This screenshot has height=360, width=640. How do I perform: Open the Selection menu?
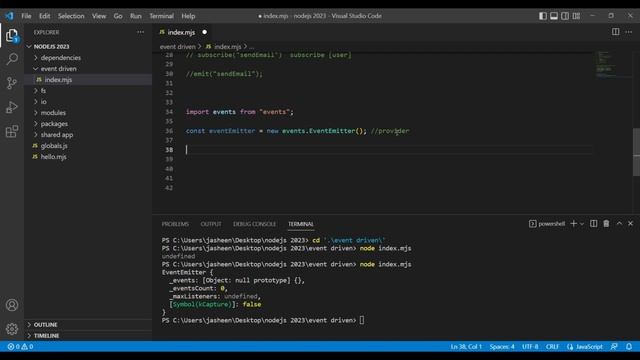tap(71, 16)
